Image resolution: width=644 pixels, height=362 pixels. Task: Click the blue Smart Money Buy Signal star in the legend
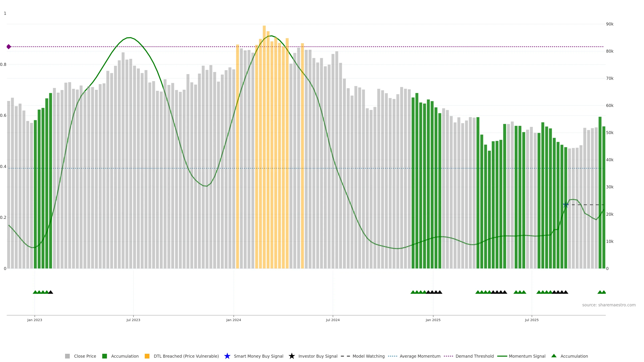point(227,356)
